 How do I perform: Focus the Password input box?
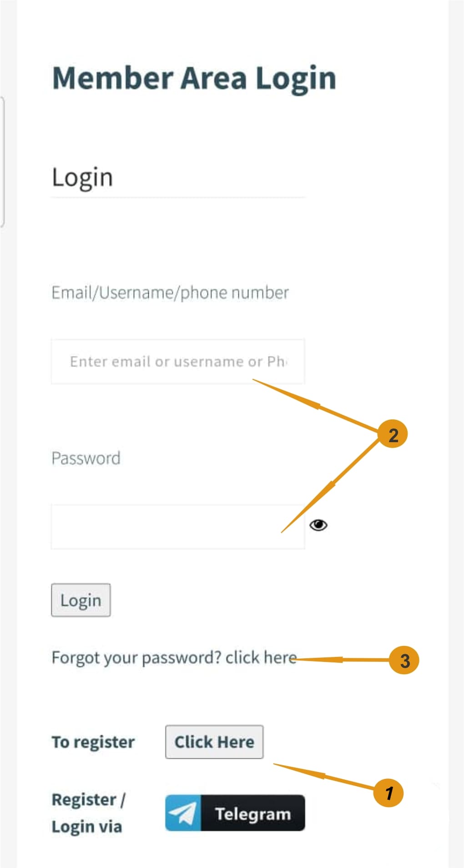177,526
